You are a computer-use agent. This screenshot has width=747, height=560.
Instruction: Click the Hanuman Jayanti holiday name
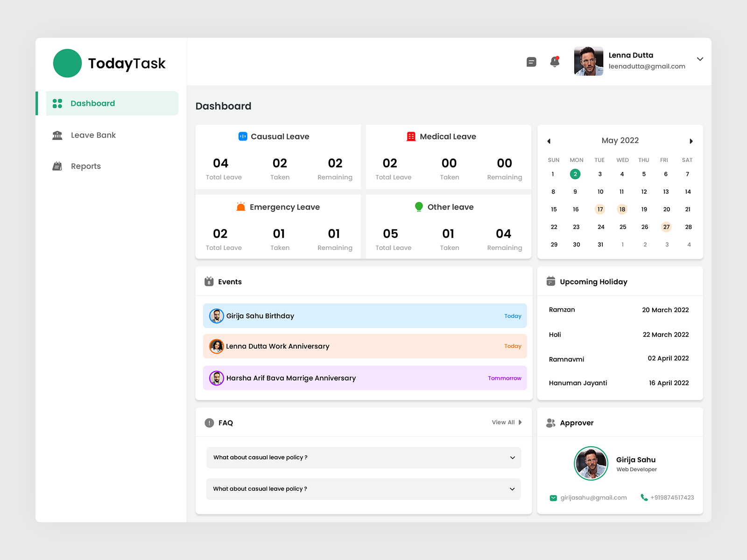pyautogui.click(x=578, y=383)
